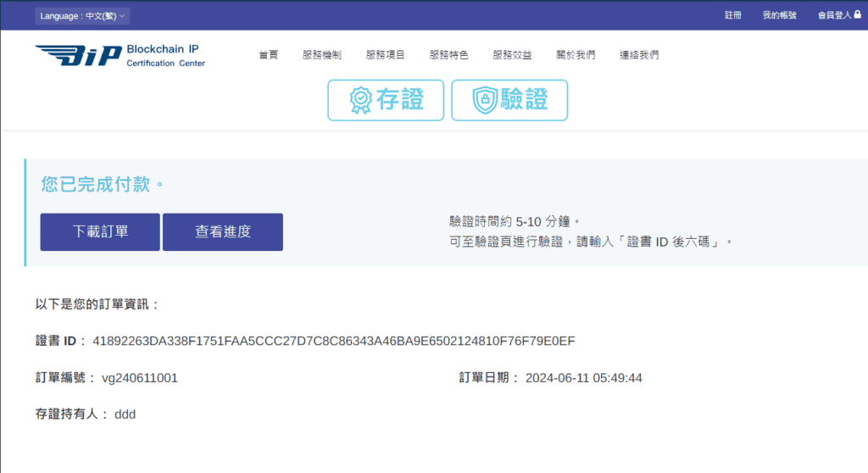Click the shield lock icon on 驗證 button
Viewport: 868px width, 473px height.
[484, 100]
